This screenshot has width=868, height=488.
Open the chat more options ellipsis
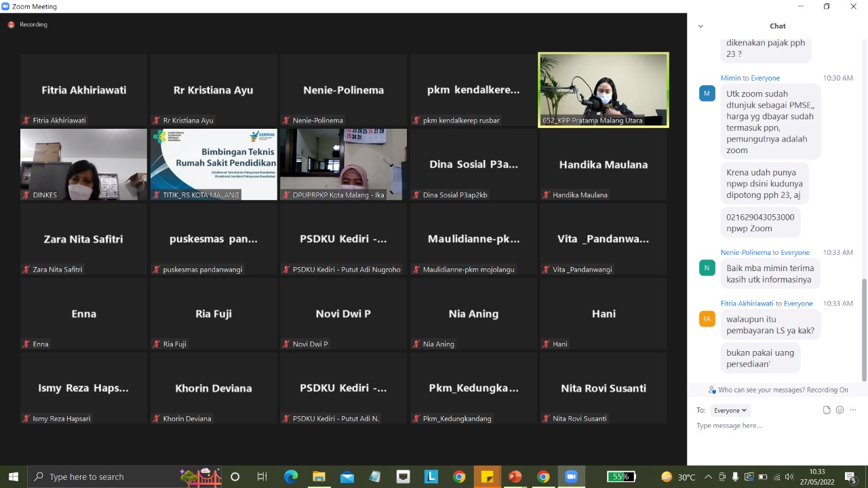pos(853,410)
